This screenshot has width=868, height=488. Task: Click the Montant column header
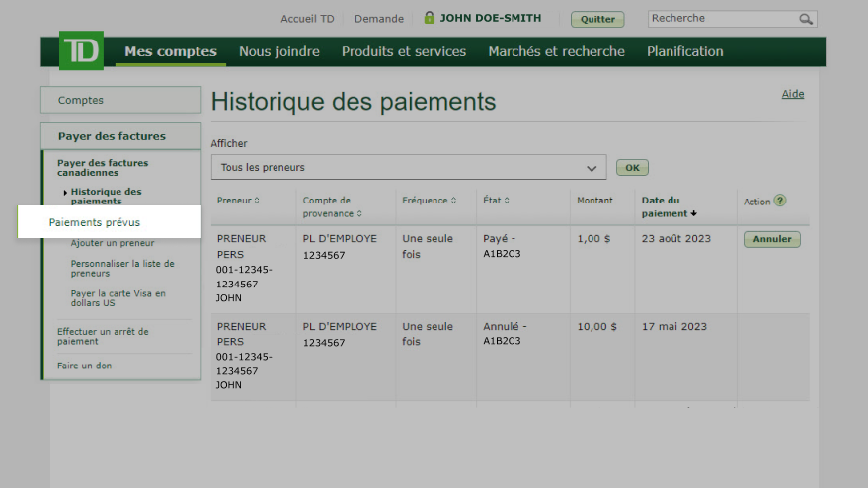coord(594,201)
